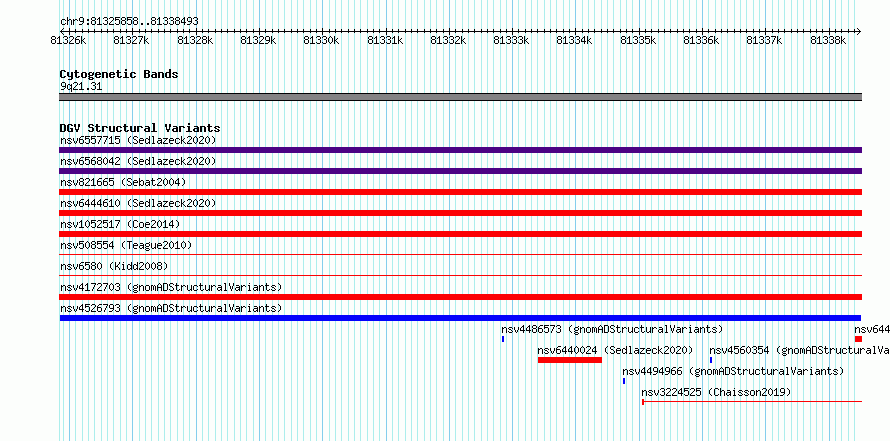This screenshot has width=890, height=441.
Task: Click the 81327k ruler tick label
Action: (131, 40)
